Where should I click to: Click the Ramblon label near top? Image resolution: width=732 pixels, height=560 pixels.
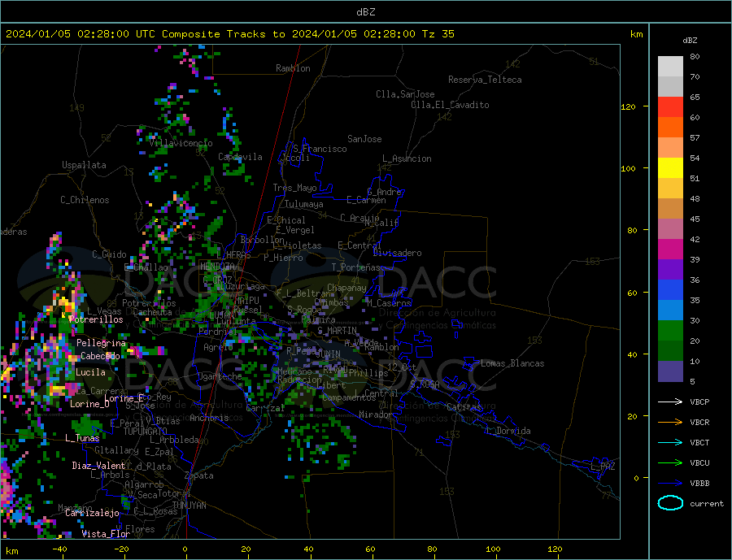click(293, 68)
